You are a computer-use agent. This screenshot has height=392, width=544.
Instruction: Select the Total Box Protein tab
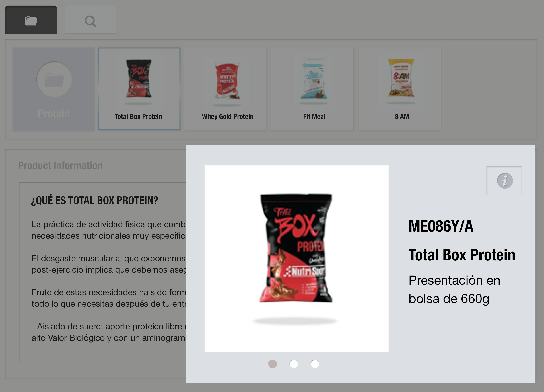click(x=139, y=89)
